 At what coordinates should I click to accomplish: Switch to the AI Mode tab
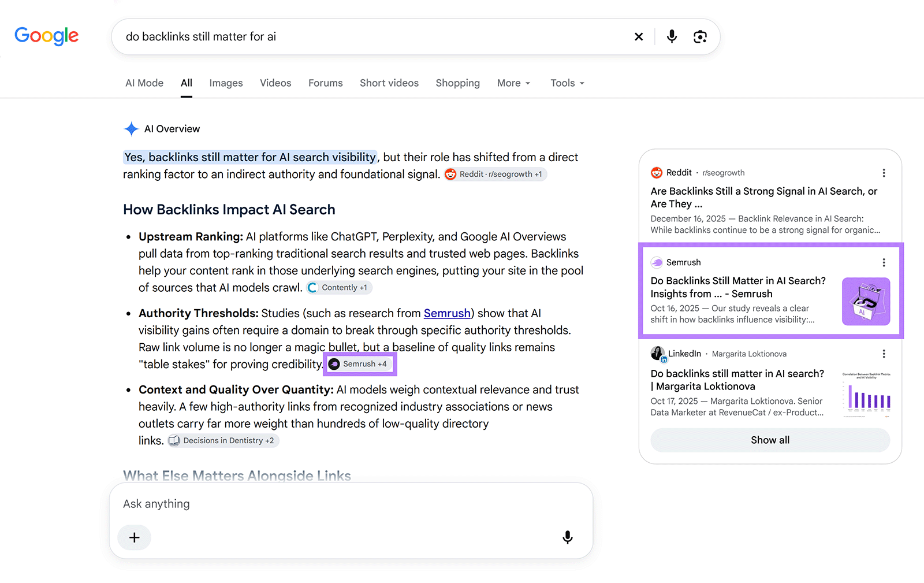[144, 83]
